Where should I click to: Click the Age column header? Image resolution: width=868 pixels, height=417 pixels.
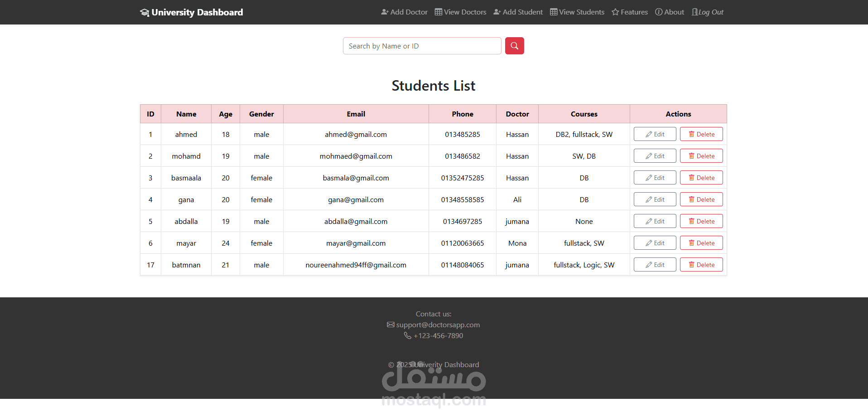pos(226,114)
